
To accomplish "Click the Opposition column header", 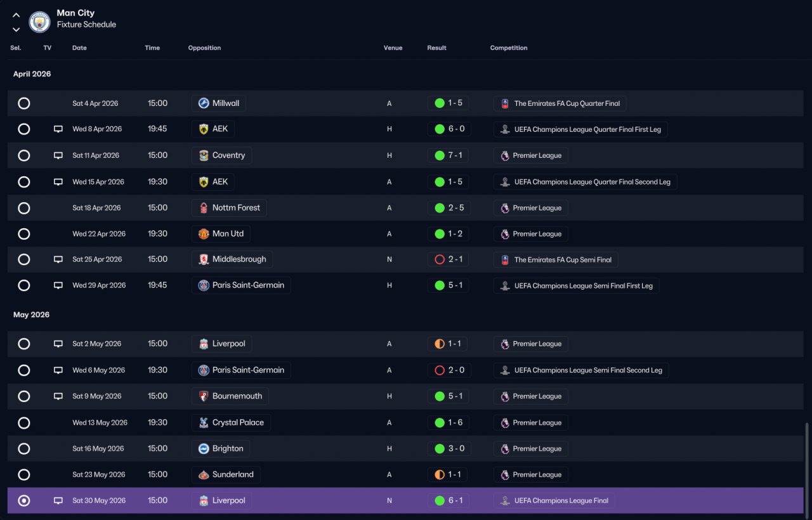I will 204,48.
